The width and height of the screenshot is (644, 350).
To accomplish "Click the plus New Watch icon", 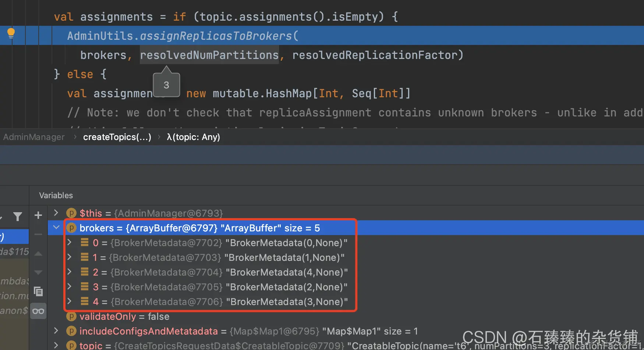I will (38, 215).
